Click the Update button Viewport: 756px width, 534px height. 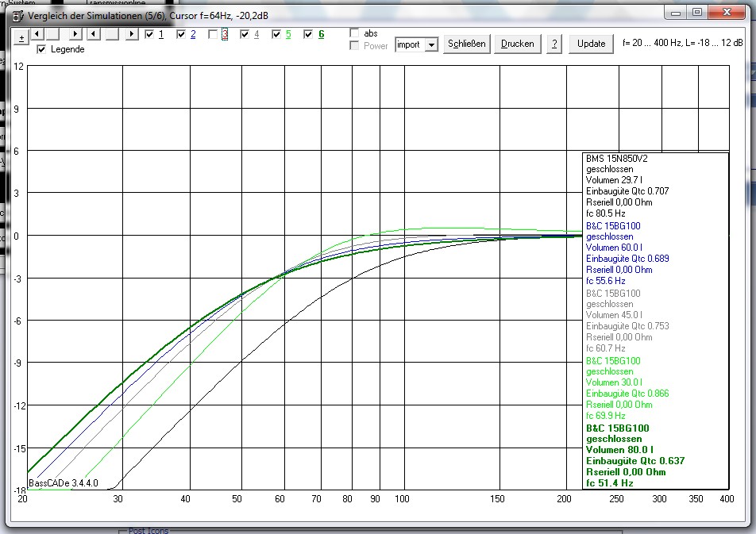tap(591, 44)
